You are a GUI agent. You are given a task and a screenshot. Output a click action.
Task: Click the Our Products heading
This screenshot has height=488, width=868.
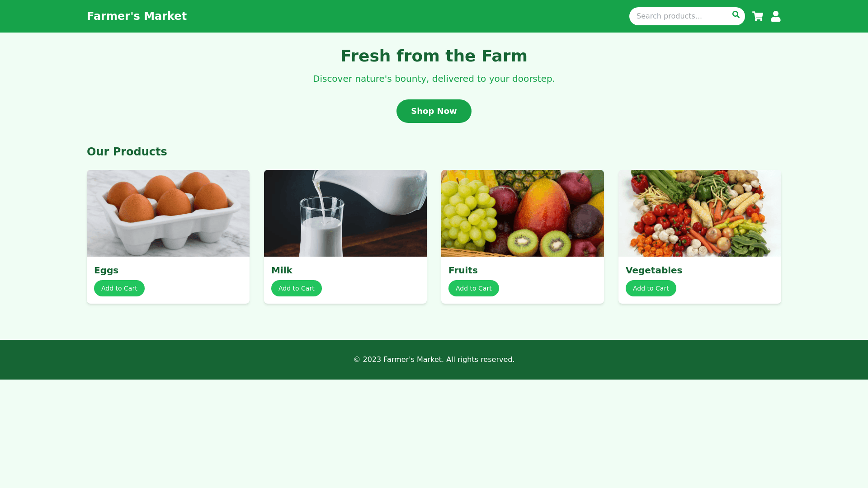127,152
